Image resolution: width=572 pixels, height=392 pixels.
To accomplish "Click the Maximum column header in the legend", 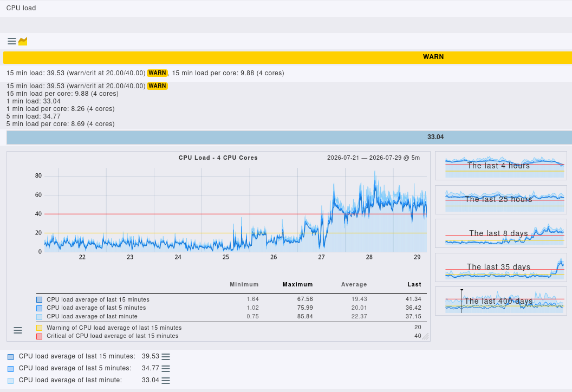I will tap(297, 284).
